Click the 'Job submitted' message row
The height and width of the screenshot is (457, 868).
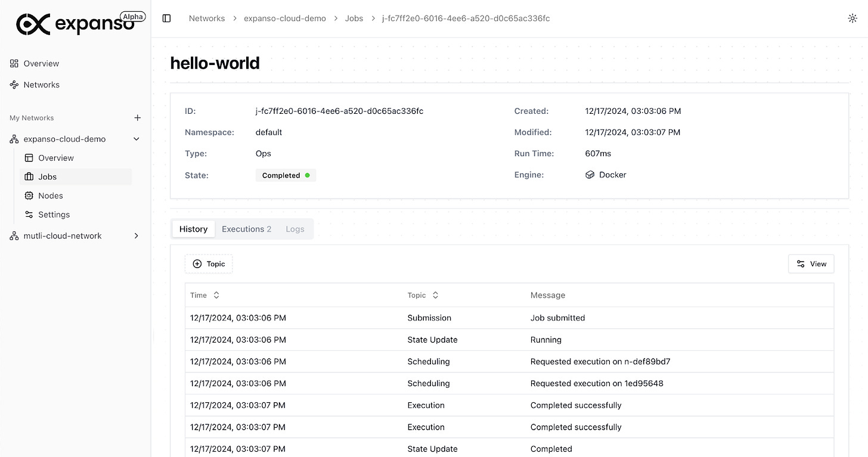pyautogui.click(x=509, y=318)
